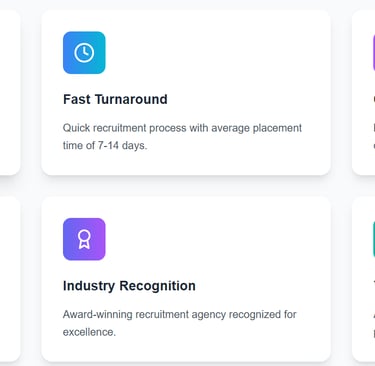Click the partially visible top-right card
This screenshot has width=375, height=366.
(363, 92)
